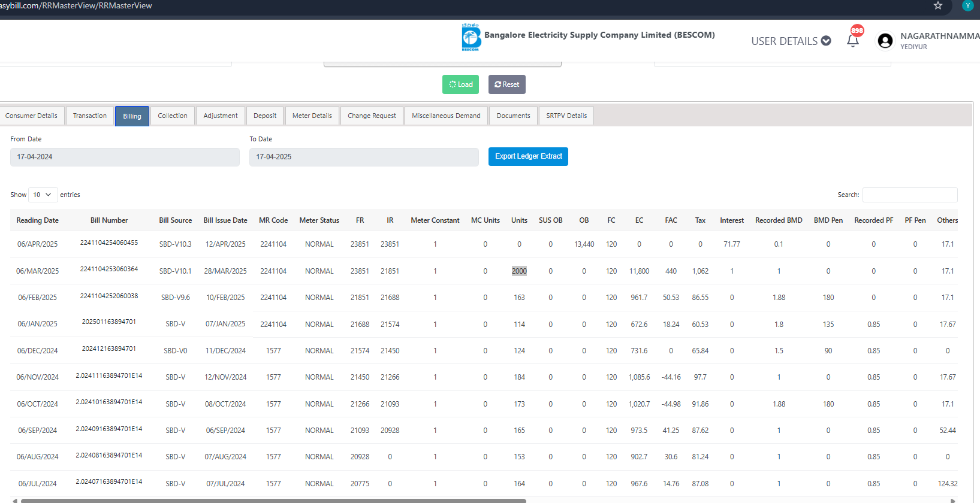Click reading date 06/OCT/2024

[37, 404]
